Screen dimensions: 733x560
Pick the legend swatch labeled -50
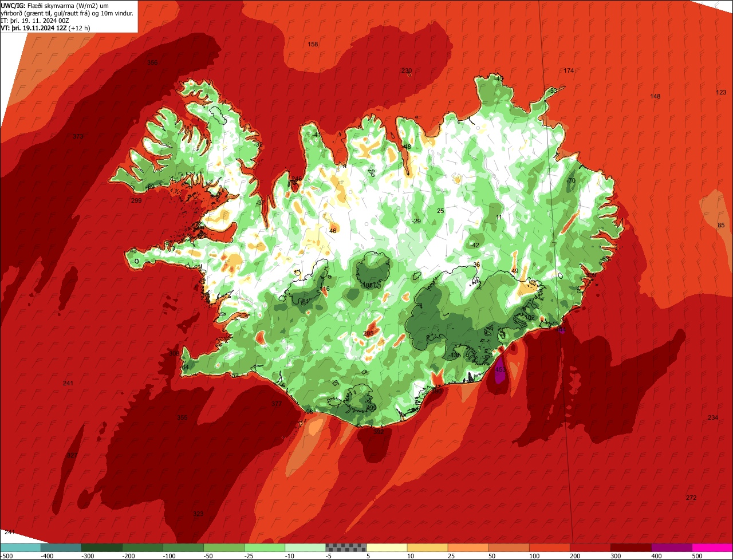point(224,547)
